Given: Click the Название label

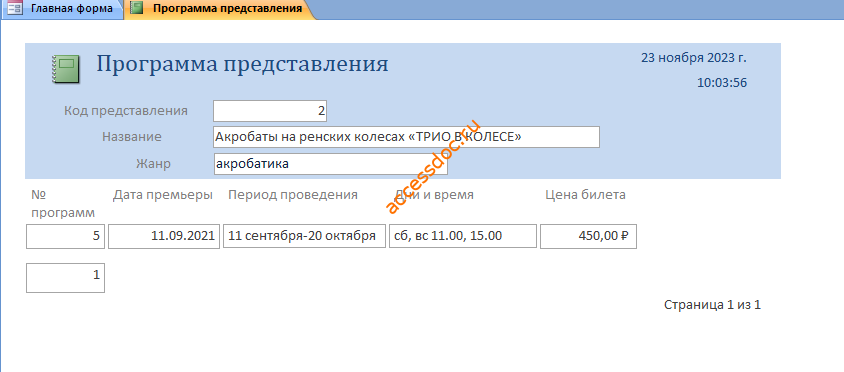Looking at the screenshot, I should 132,137.
